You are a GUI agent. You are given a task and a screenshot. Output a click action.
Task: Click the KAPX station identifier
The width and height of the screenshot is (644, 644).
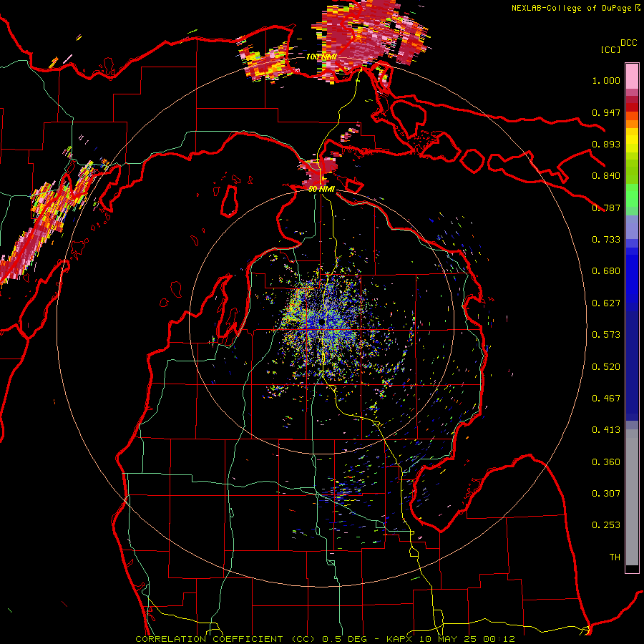(x=401, y=639)
